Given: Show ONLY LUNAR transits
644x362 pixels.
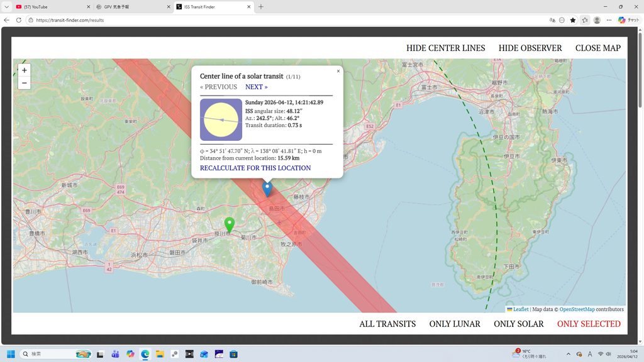Looking at the screenshot, I should [x=455, y=324].
